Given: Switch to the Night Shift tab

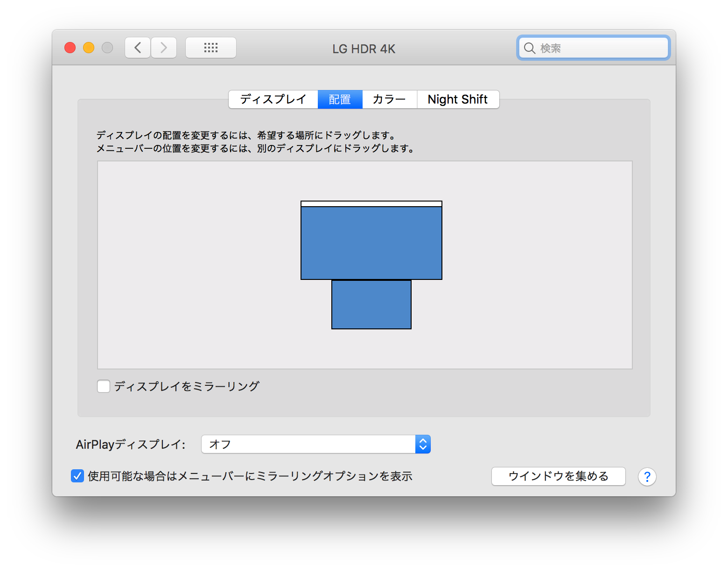Looking at the screenshot, I should 458,99.
